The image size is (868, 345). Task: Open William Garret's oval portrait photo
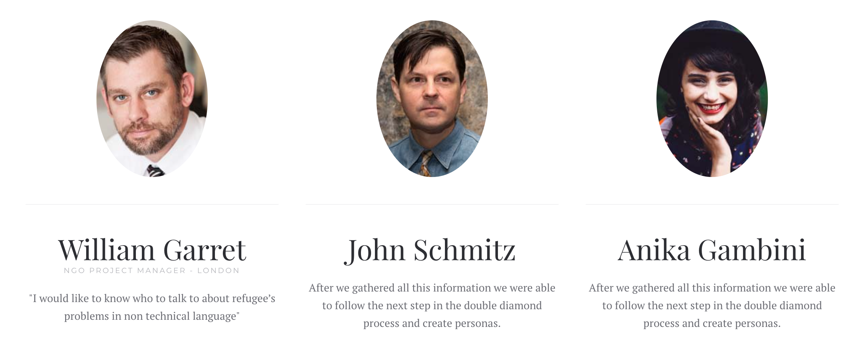pyautogui.click(x=152, y=99)
